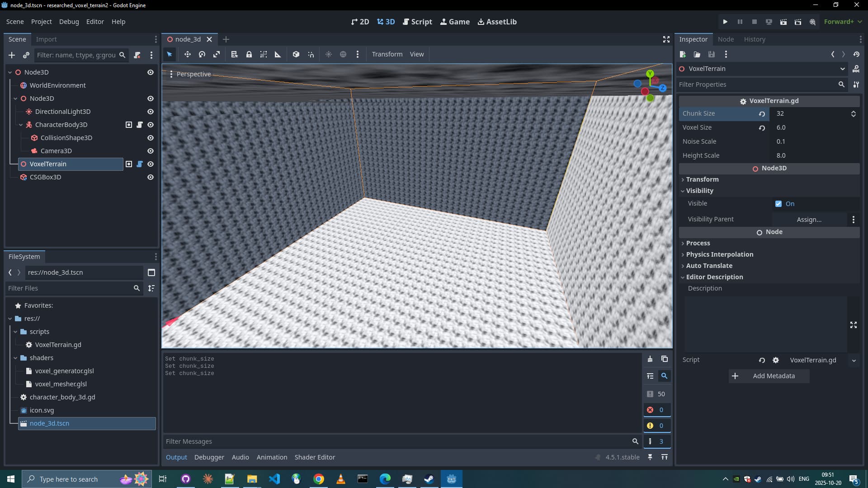Run the project with the Play button

725,22
